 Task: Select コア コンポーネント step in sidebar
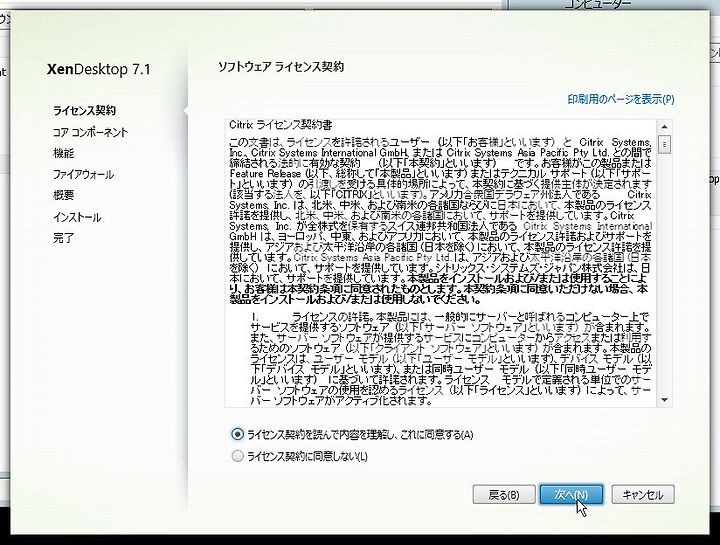[90, 132]
